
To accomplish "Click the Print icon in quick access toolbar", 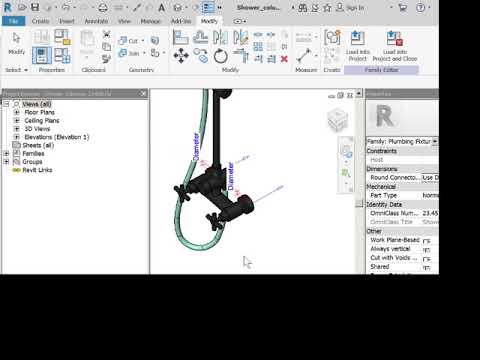I will coord(103,7).
